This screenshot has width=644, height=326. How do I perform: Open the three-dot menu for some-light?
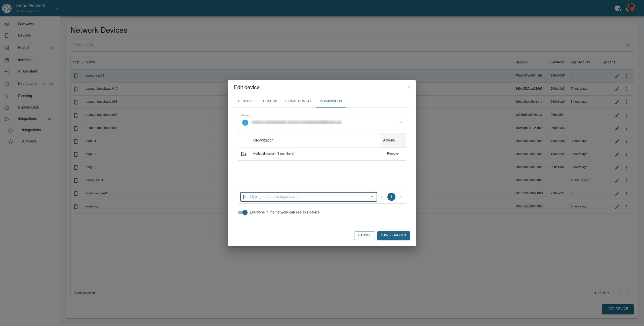626,207
